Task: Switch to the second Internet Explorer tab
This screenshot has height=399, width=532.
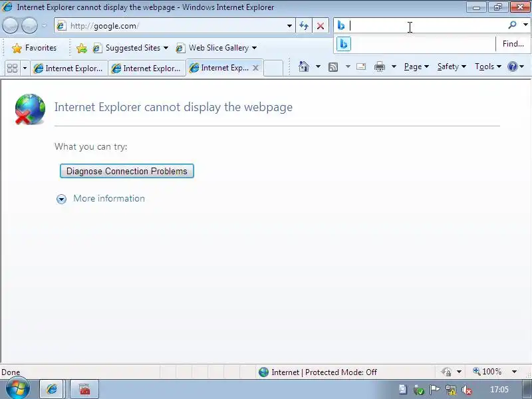Action: click(147, 68)
